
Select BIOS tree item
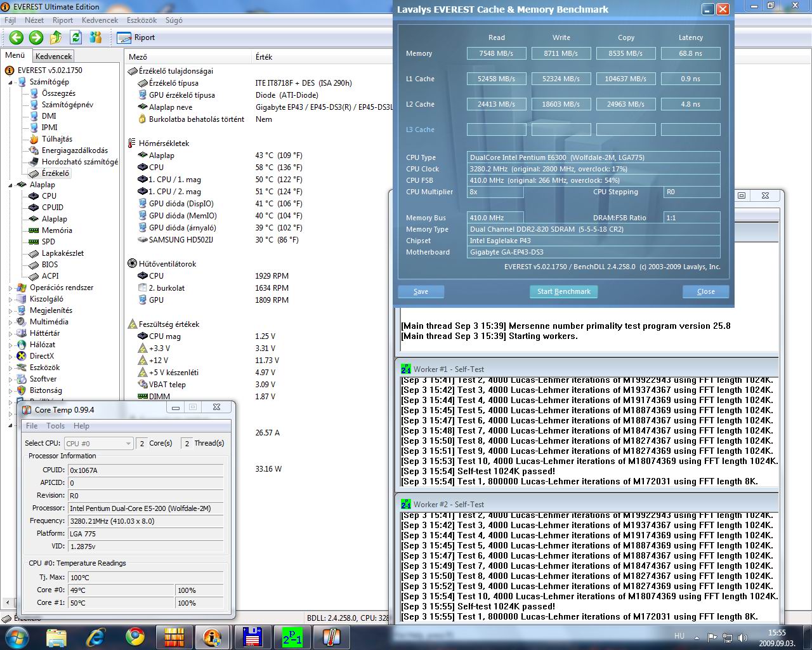49,265
